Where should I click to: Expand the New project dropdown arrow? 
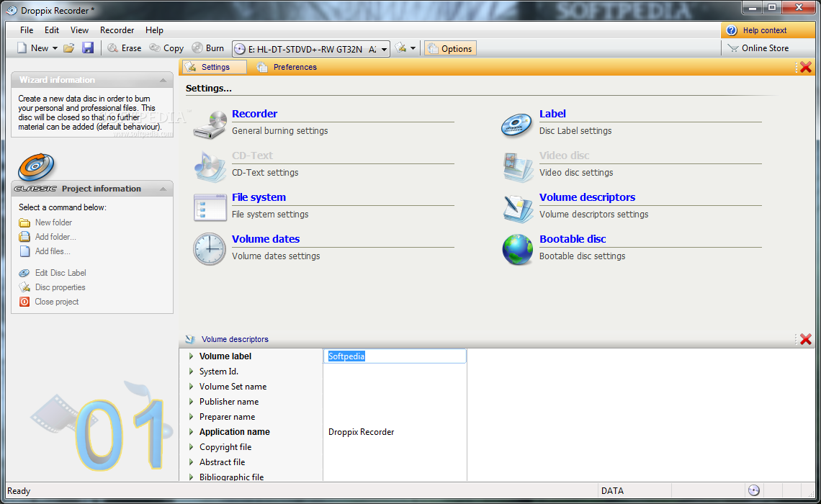click(x=55, y=48)
